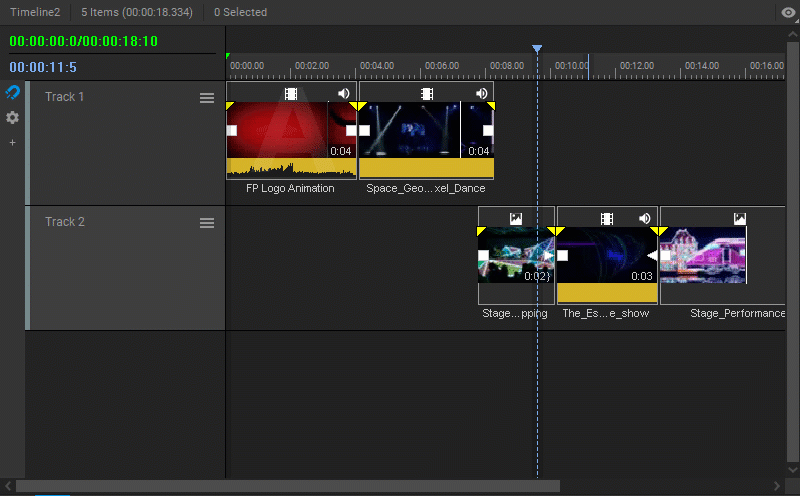The height and width of the screenshot is (496, 800).
Task: Click image icon on Stage...pping clip
Action: point(516,219)
